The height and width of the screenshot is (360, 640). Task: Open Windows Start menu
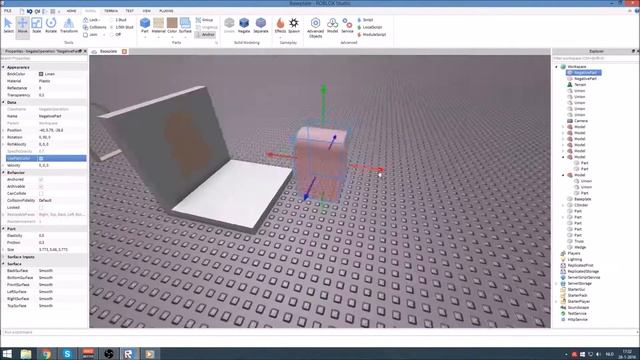[x=7, y=354]
